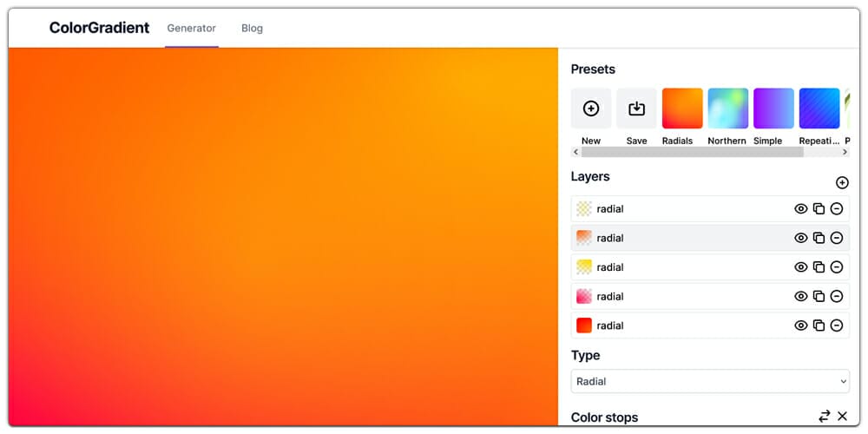Click the Save preset icon

[636, 108]
